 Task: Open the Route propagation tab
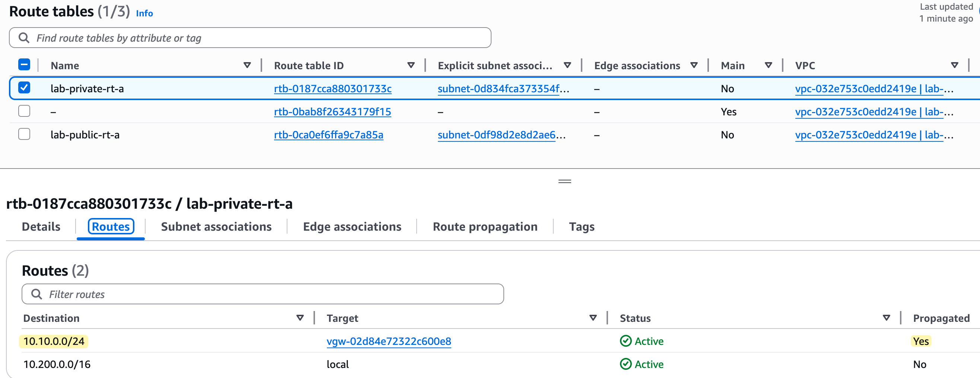(x=485, y=227)
